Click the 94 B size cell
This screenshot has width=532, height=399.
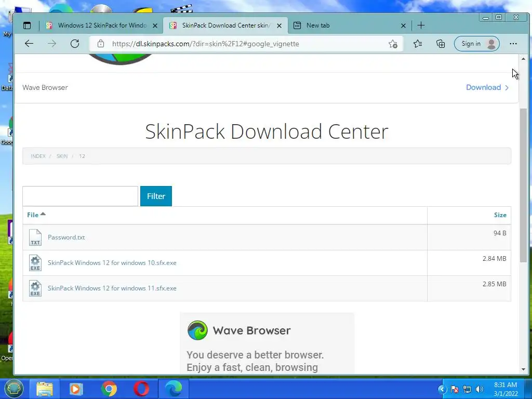point(469,237)
